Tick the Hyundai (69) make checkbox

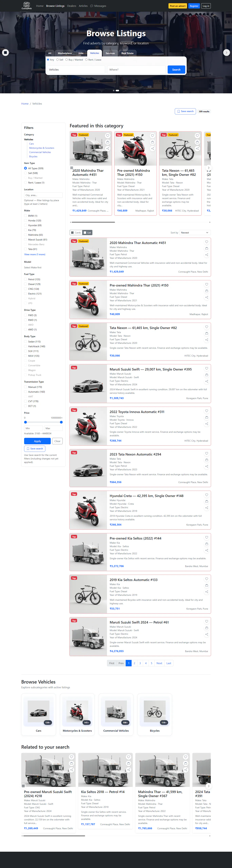tap(26, 225)
